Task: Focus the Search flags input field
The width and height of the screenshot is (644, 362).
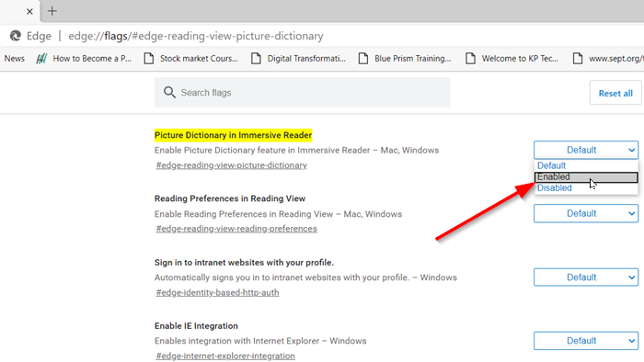Action: tap(303, 93)
